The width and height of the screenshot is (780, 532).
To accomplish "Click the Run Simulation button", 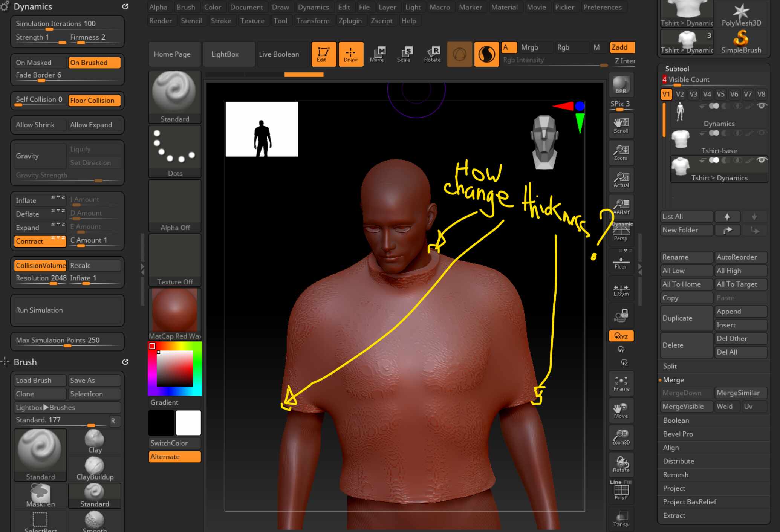I will [x=67, y=310].
